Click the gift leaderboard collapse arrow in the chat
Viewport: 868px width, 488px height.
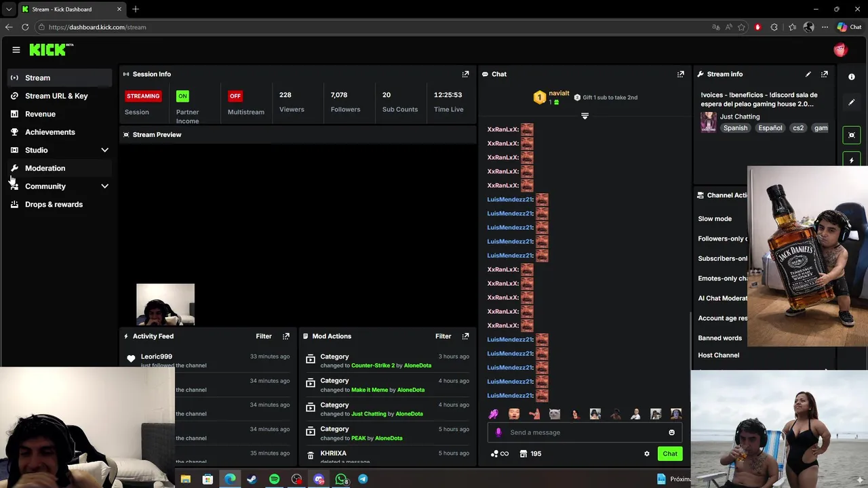[x=585, y=116]
